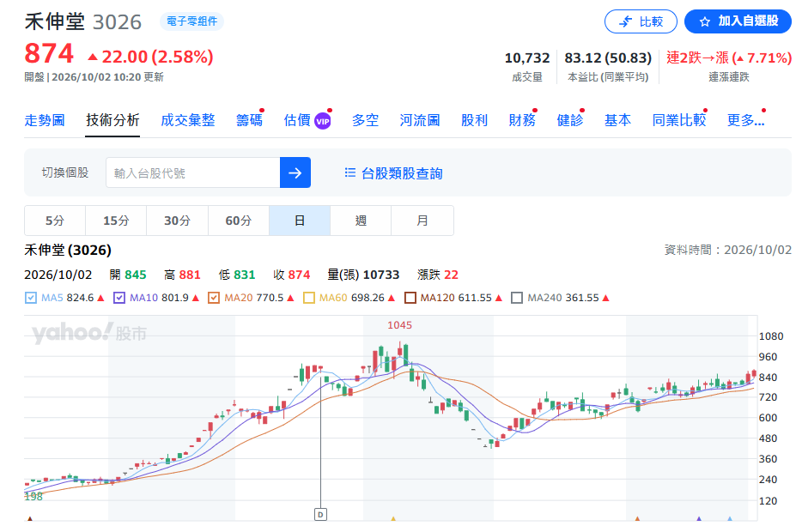The height and width of the screenshot is (532, 796).
Task: Click the MA5 824.6 value
Action: coord(80,298)
